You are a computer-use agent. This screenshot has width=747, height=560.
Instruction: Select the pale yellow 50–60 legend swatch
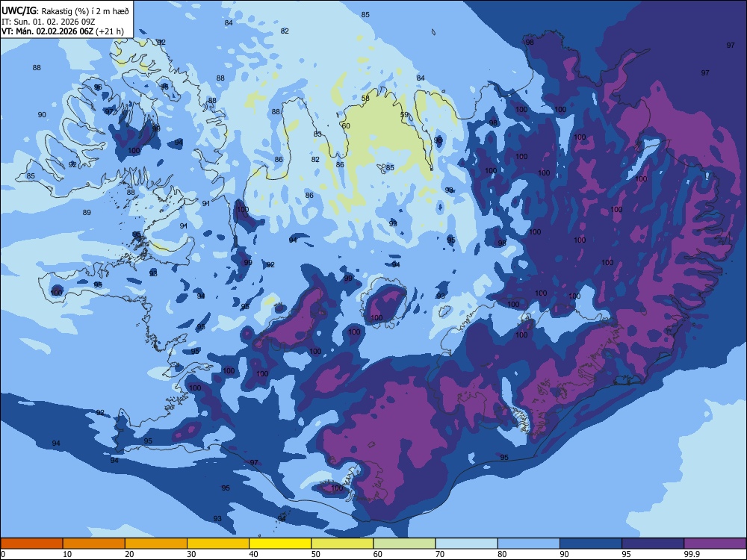[342, 544]
